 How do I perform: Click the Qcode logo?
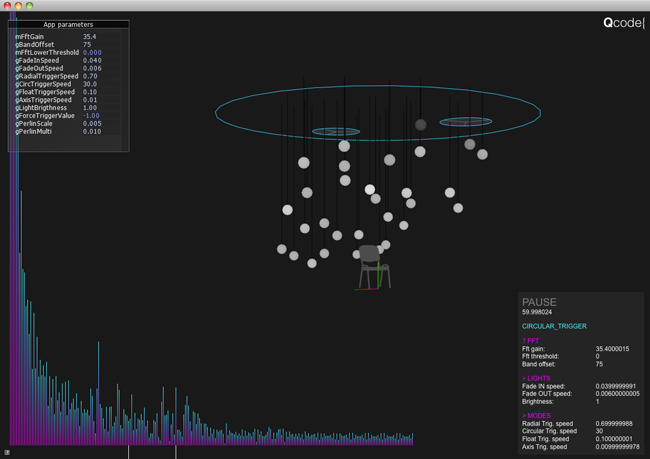623,22
